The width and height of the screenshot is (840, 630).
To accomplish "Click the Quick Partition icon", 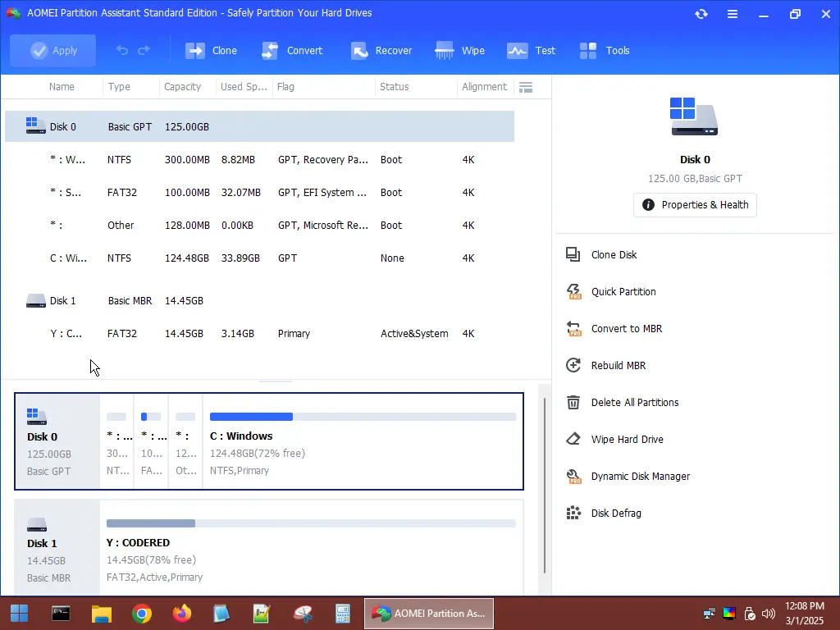I will (573, 291).
